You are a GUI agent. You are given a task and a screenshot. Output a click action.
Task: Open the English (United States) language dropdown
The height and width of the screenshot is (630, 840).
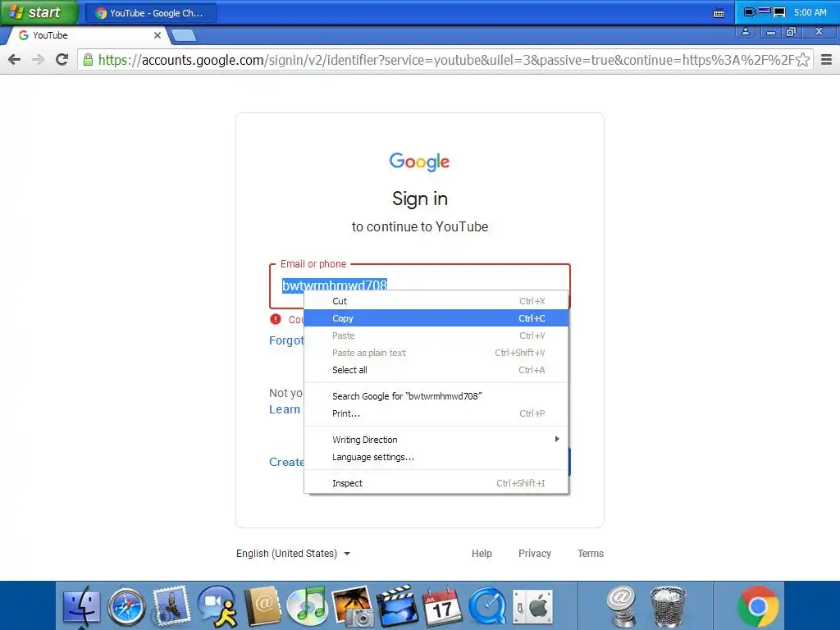[293, 554]
